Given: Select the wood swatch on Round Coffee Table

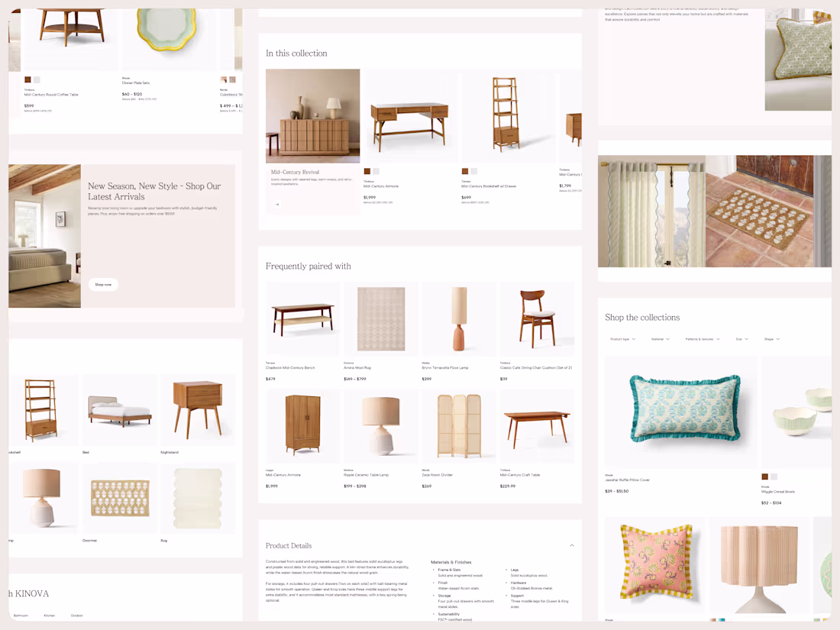Looking at the screenshot, I should coord(27,79).
